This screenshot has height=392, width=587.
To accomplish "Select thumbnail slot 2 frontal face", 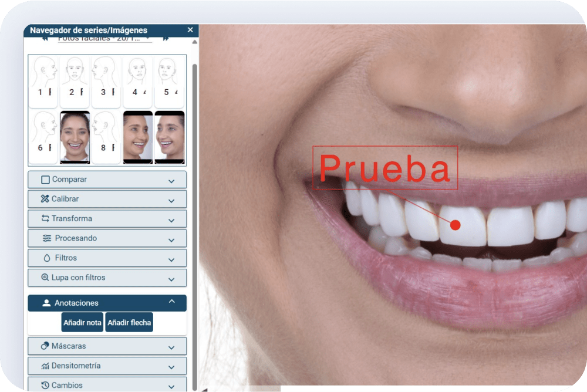I will click(75, 81).
